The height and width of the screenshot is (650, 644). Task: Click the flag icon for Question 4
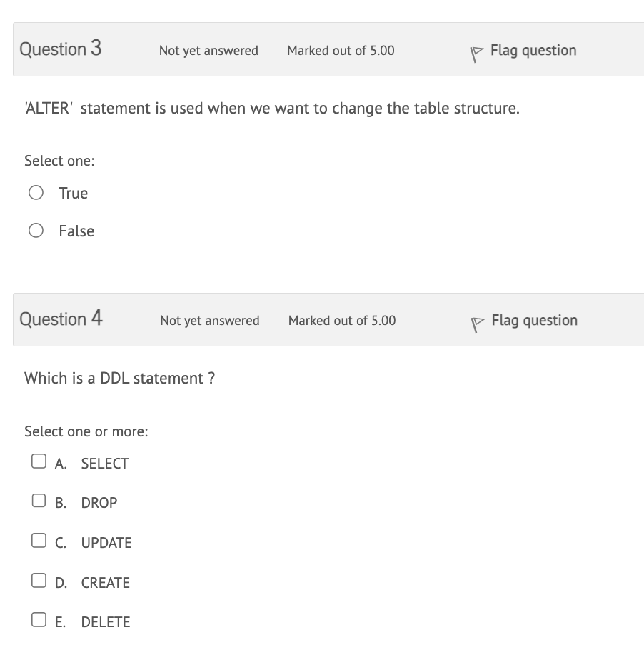point(478,322)
